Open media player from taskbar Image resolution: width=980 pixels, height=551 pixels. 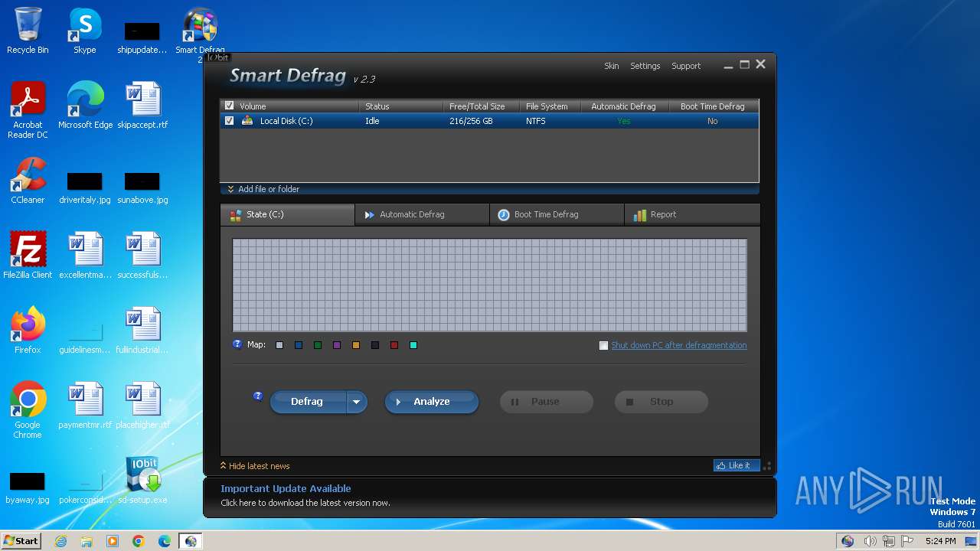(113, 541)
